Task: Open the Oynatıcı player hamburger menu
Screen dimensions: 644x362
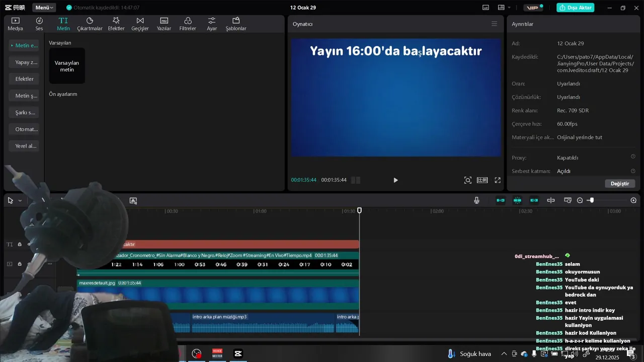Action: 494,24
